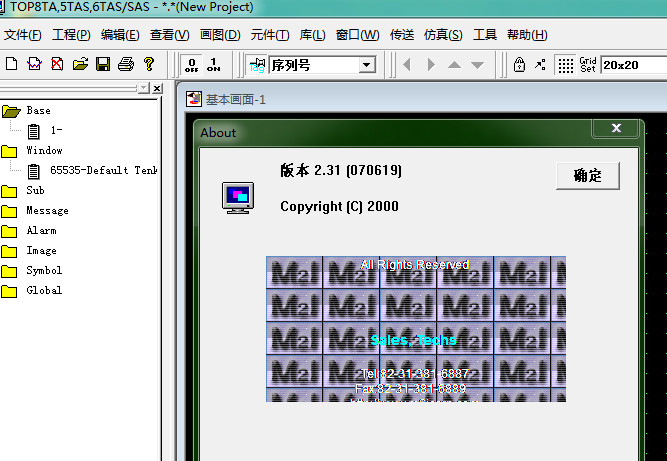Toggle the 1 ON state button
The height and width of the screenshot is (461, 667).
[214, 65]
